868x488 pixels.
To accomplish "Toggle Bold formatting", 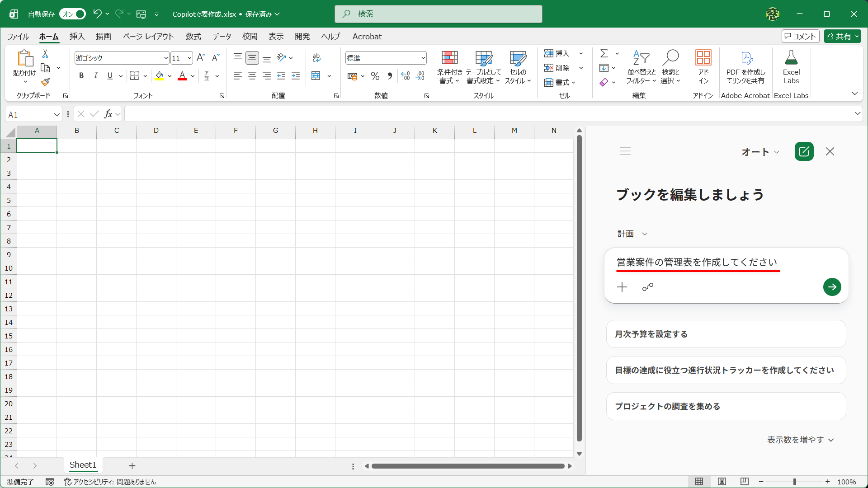I will tap(81, 75).
